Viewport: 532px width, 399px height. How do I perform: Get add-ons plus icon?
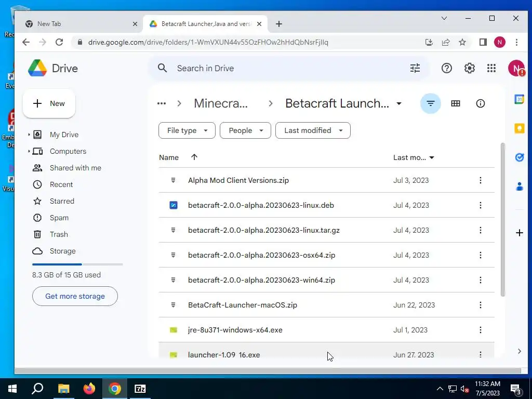pyautogui.click(x=519, y=233)
